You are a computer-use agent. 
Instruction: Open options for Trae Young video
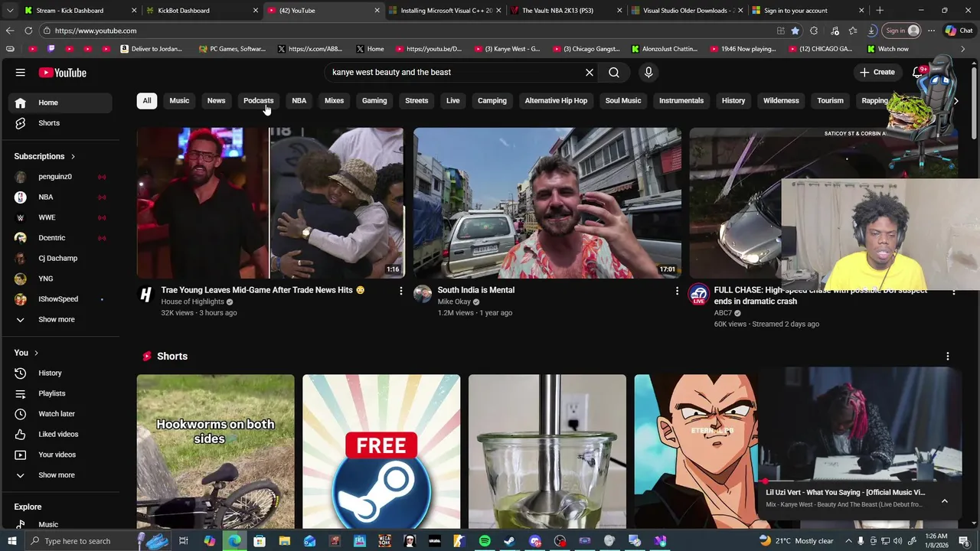tap(400, 291)
